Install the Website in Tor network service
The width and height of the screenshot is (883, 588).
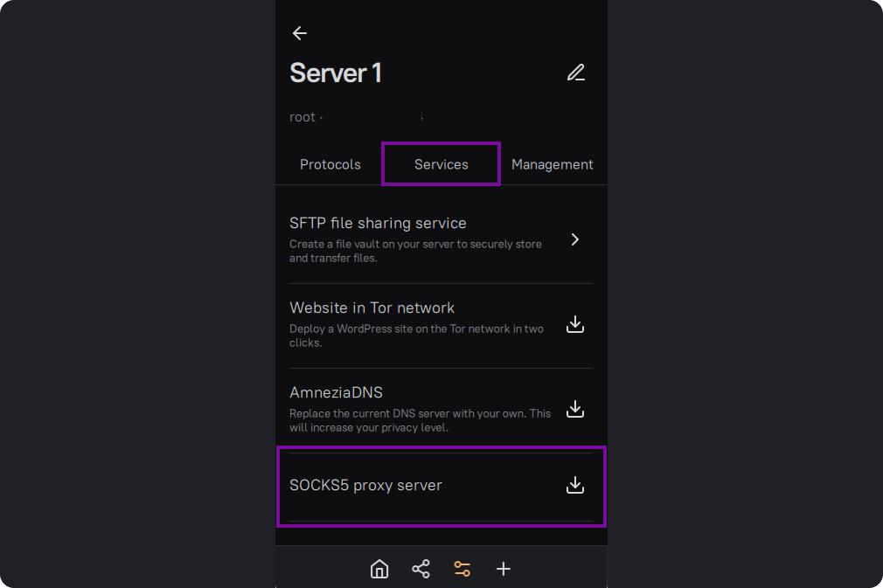(x=574, y=324)
